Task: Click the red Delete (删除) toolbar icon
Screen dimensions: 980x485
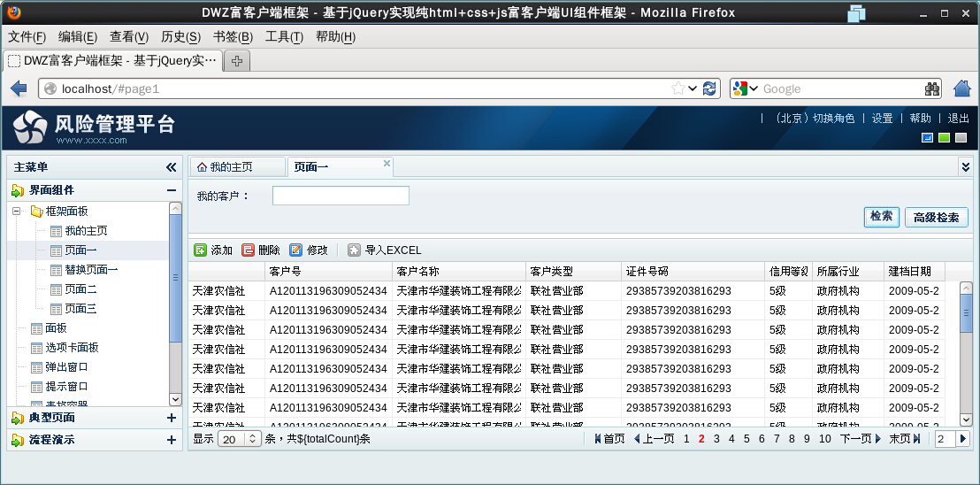Action: click(x=249, y=250)
